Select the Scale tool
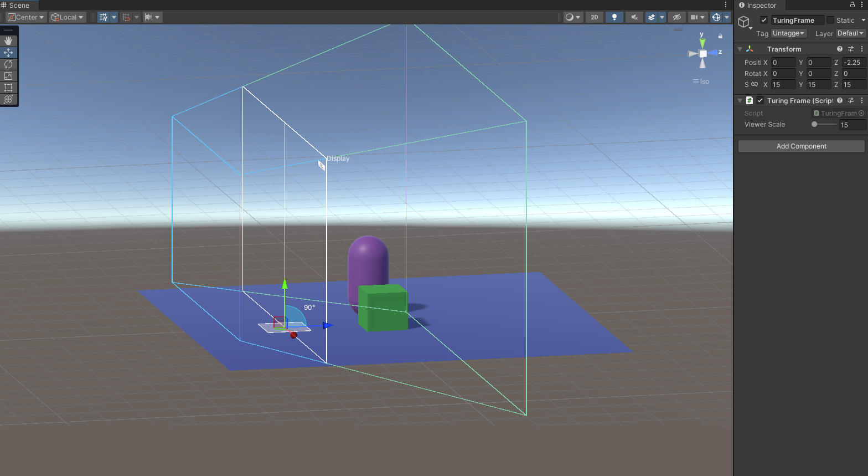The image size is (868, 476). 8,76
